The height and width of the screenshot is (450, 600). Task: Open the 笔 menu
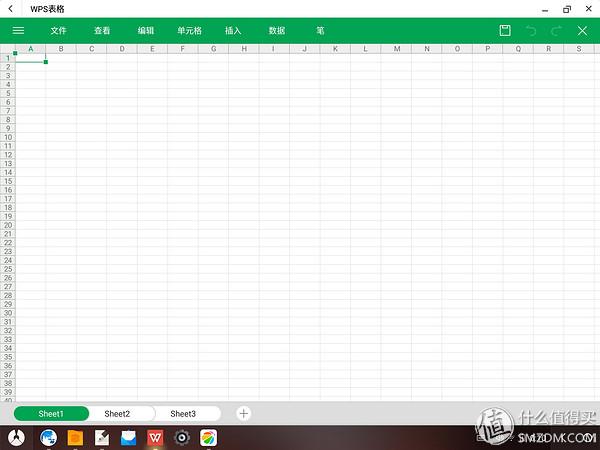pyautogui.click(x=320, y=31)
